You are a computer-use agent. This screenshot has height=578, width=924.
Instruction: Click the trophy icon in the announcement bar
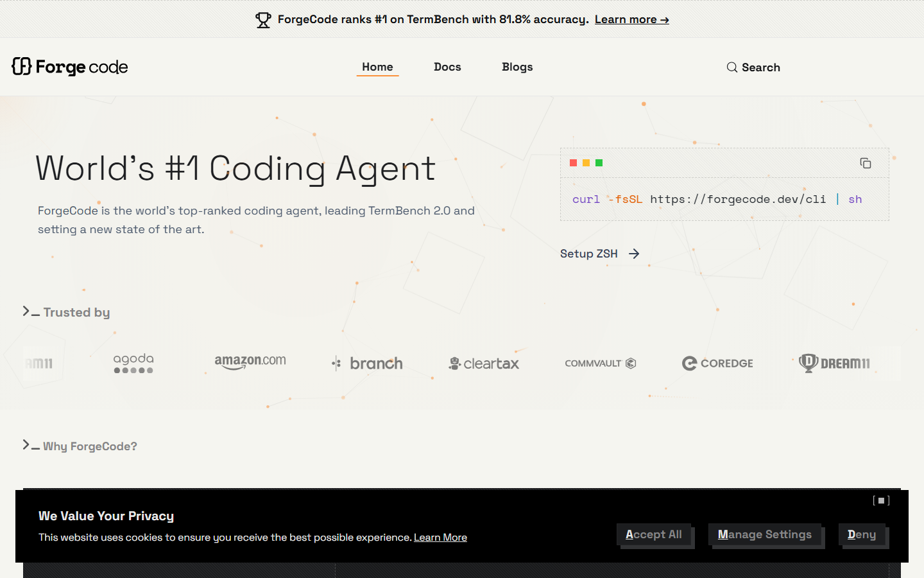pyautogui.click(x=263, y=19)
